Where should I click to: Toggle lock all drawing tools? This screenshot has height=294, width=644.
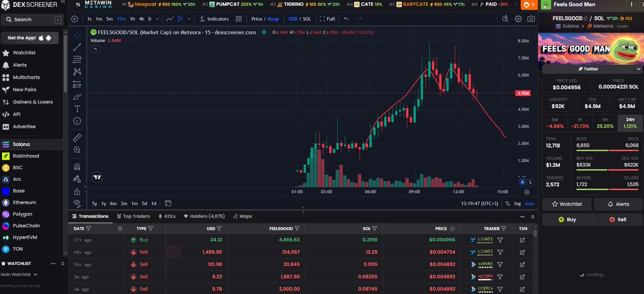(77, 191)
